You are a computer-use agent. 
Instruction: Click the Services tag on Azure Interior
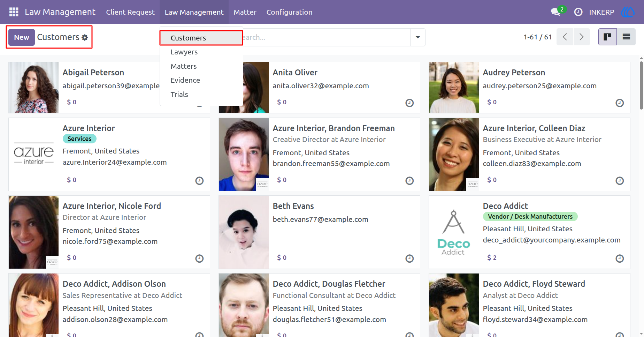pos(79,138)
